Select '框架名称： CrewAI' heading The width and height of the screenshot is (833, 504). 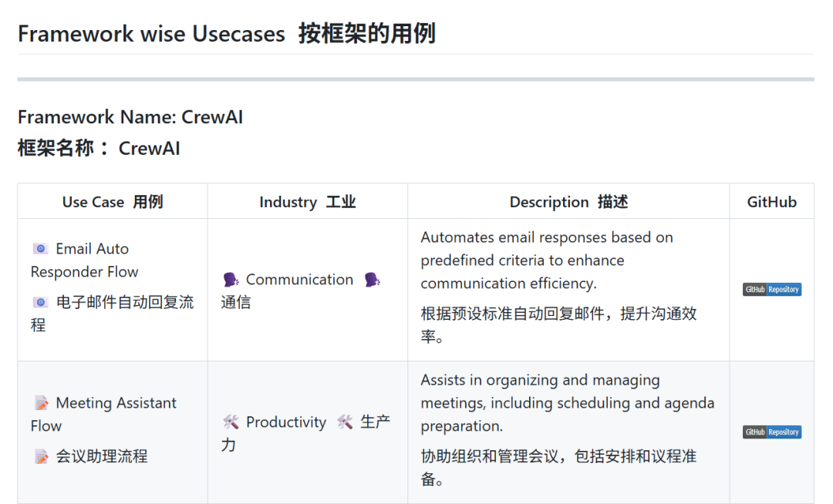coord(99,148)
